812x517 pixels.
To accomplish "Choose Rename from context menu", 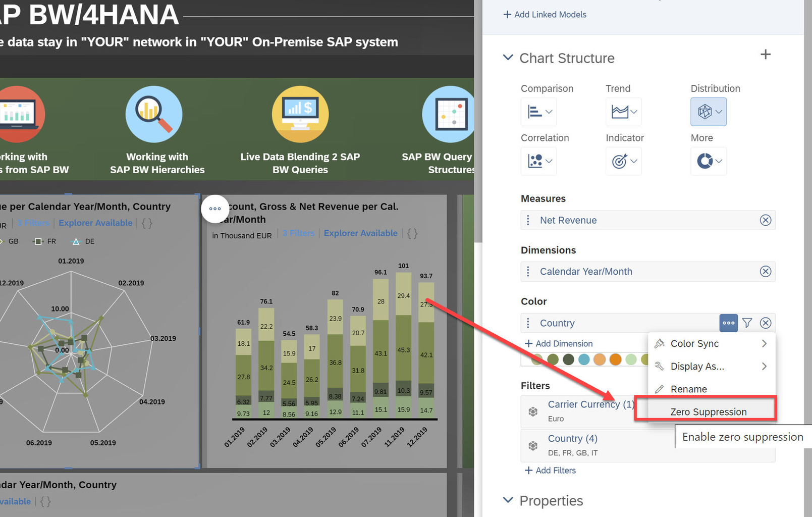I will click(712, 389).
